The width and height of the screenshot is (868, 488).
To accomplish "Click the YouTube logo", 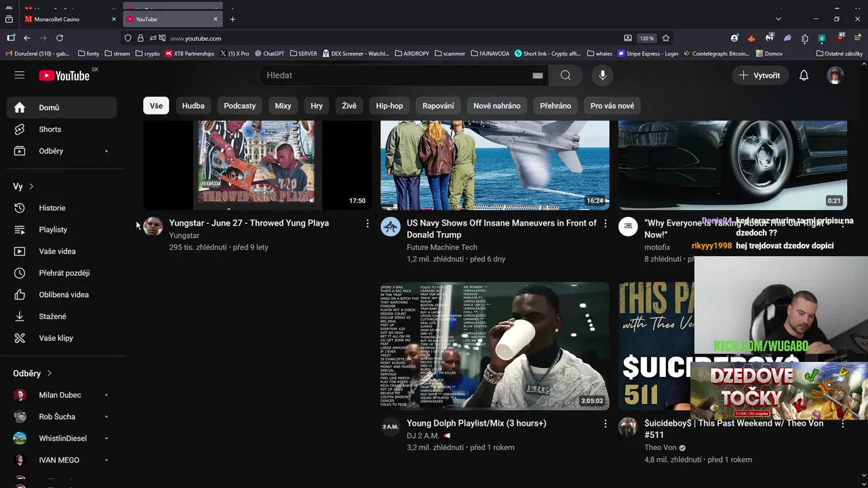I will coord(64,75).
